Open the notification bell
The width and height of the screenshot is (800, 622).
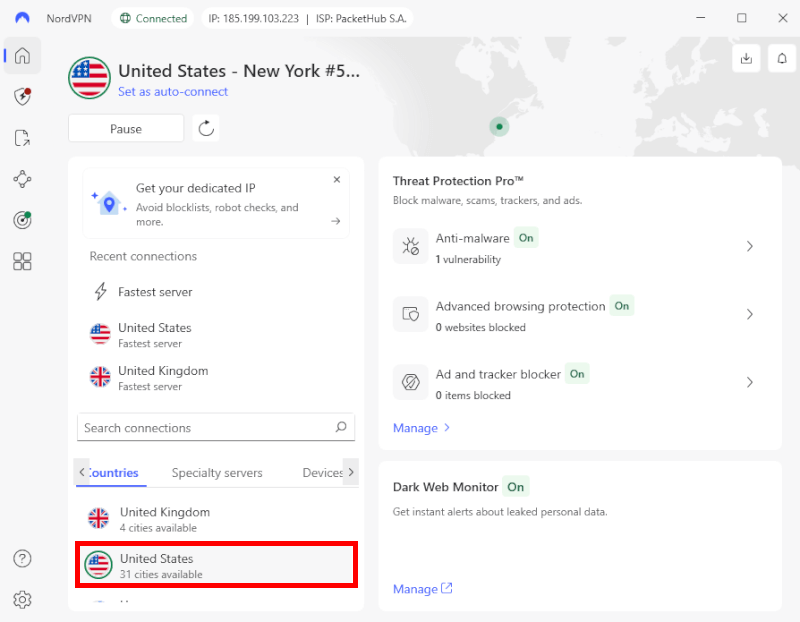click(781, 58)
